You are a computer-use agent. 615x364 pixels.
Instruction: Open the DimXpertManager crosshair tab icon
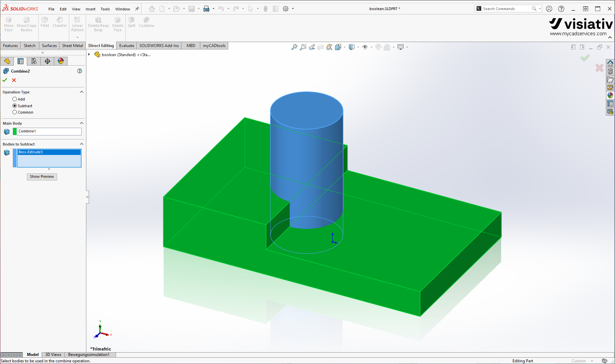point(47,61)
